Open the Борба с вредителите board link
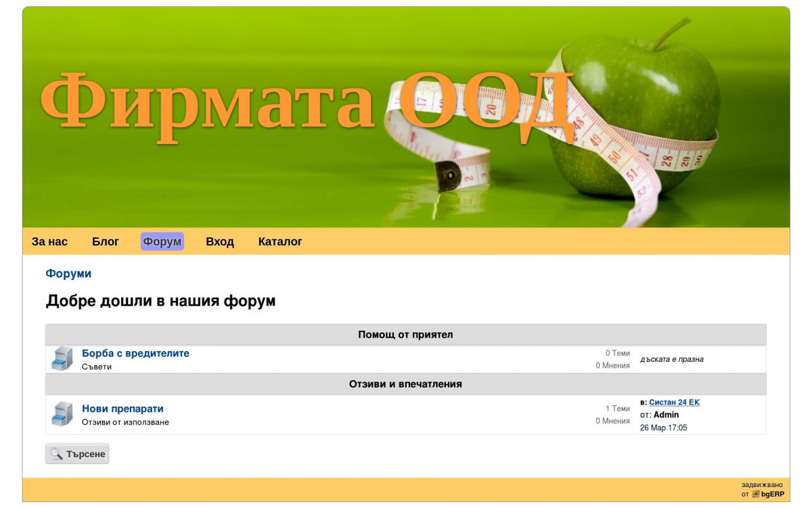812x508 pixels. (x=135, y=353)
